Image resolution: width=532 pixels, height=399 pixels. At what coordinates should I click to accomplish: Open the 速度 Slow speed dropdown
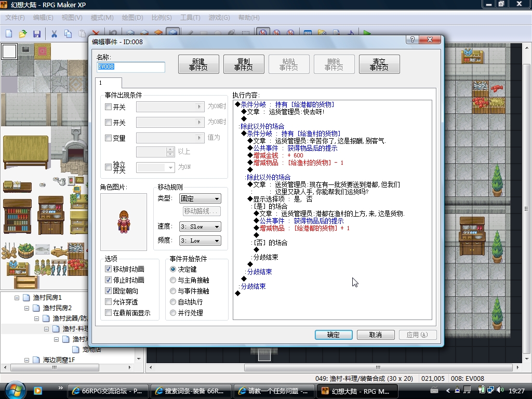pos(200,227)
